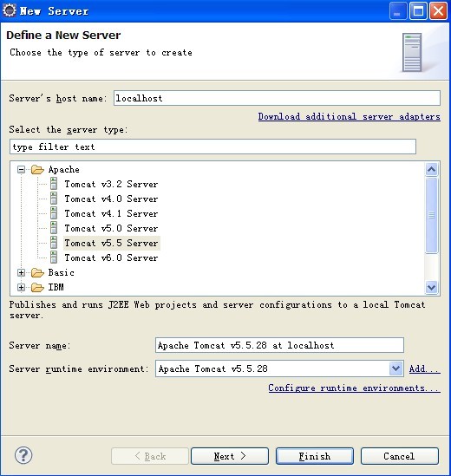Click the Server name text field

[x=279, y=345]
